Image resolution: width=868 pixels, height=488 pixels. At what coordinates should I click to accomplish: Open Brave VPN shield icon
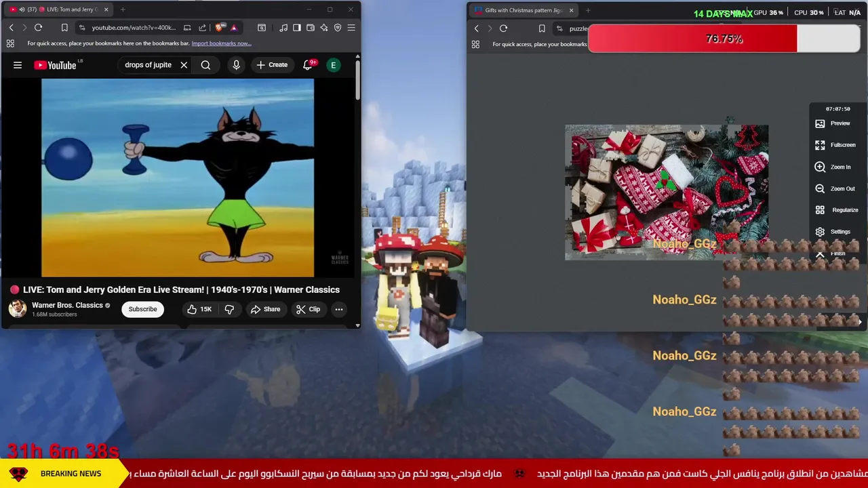pos(338,28)
